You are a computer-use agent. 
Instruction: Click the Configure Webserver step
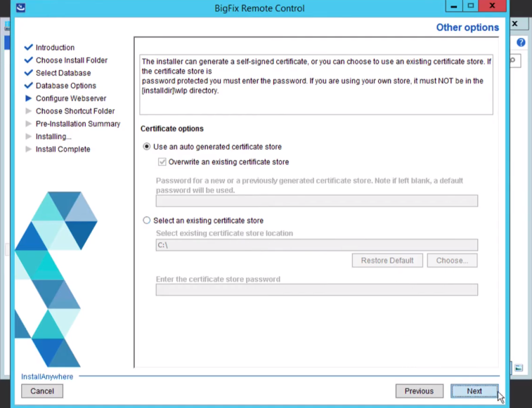click(71, 98)
